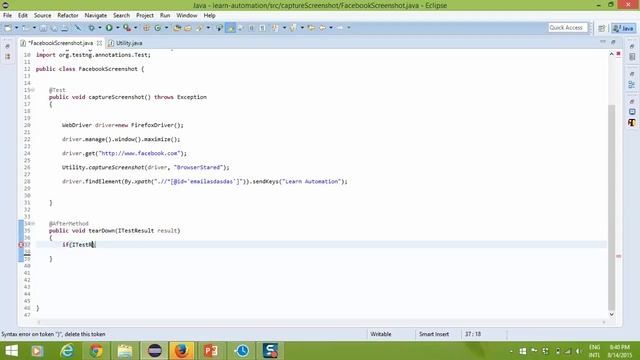
Task: Maximize the editor area
Action: pyautogui.click(x=613, y=42)
